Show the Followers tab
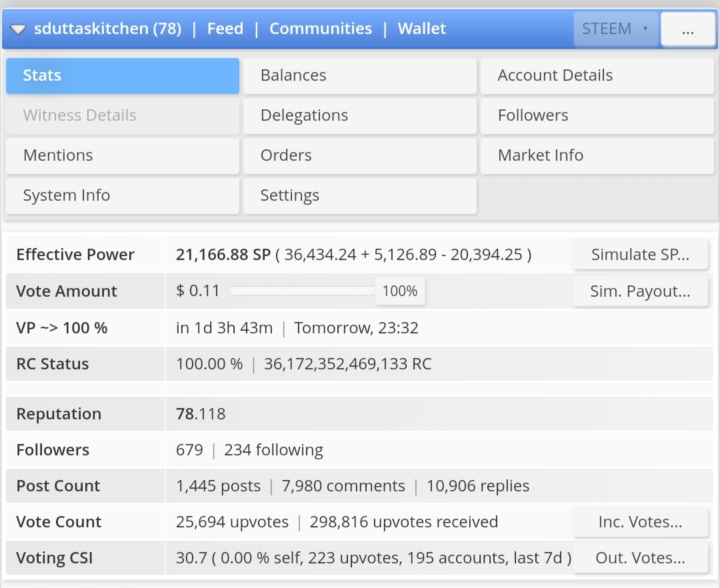The width and height of the screenshot is (720, 588). click(x=597, y=115)
